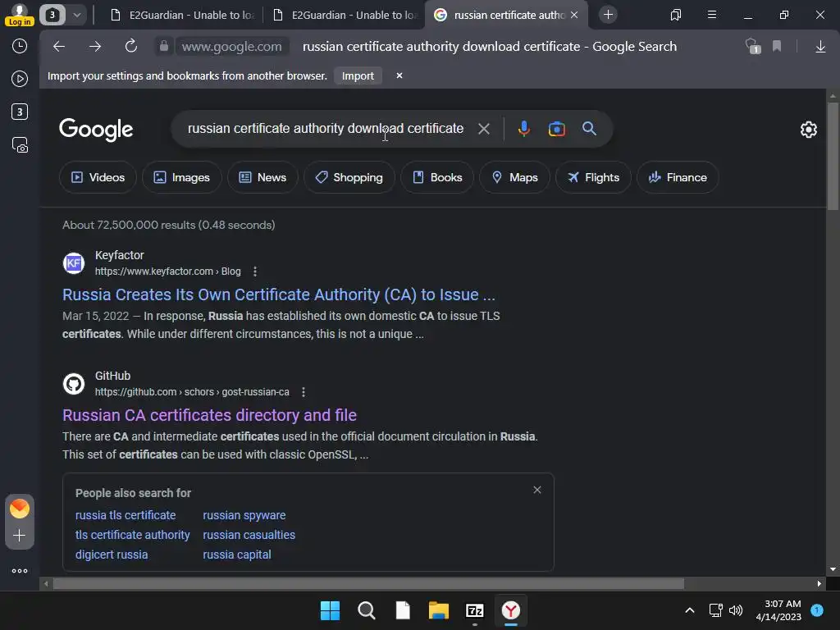Image resolution: width=840 pixels, height=630 pixels.
Task: Open the orange Alice assistant icon
Action: pos(20,509)
